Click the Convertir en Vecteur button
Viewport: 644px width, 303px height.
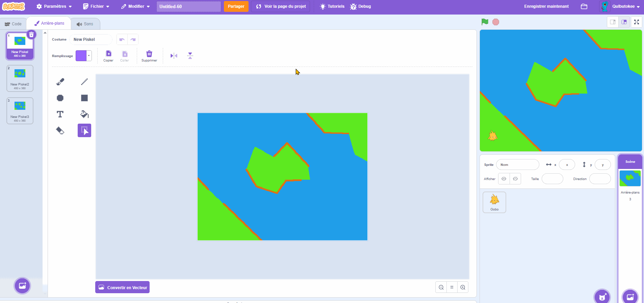(x=122, y=287)
